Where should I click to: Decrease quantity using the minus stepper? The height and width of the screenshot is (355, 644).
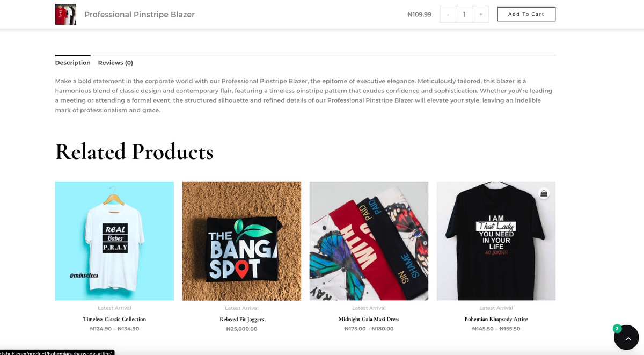click(x=448, y=14)
